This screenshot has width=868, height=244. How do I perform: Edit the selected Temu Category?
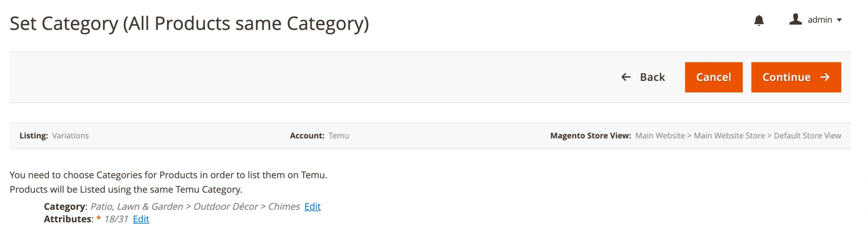pyautogui.click(x=312, y=206)
